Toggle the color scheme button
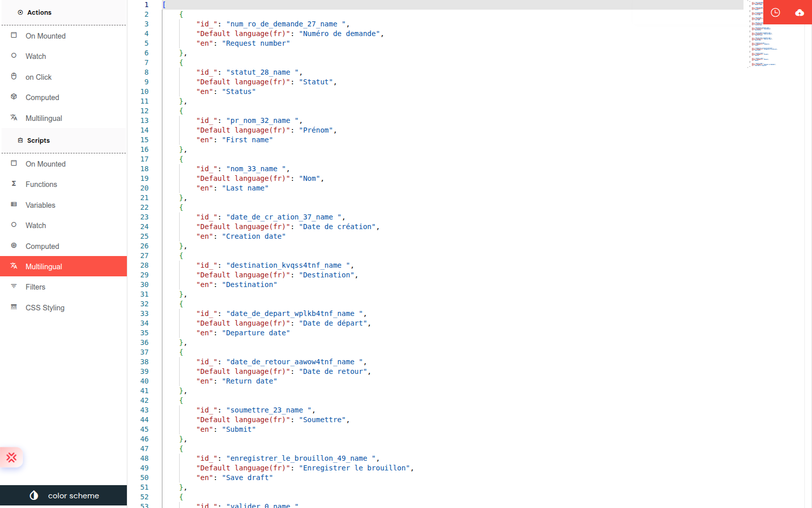The image size is (812, 508). coord(63,496)
